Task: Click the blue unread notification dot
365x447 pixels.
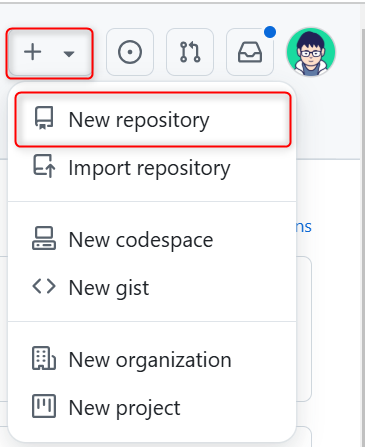Action: pos(270,32)
